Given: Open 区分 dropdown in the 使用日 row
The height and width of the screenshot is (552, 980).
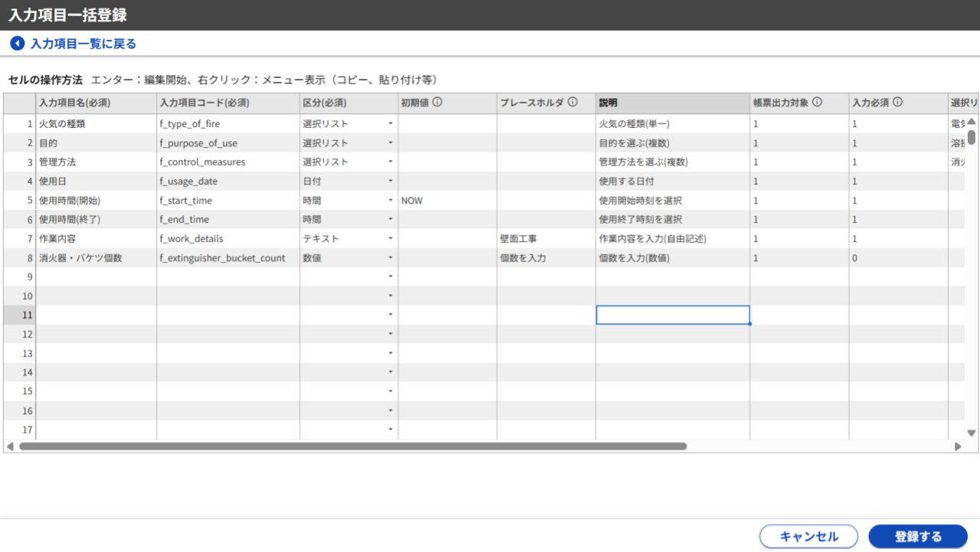Looking at the screenshot, I should [391, 181].
